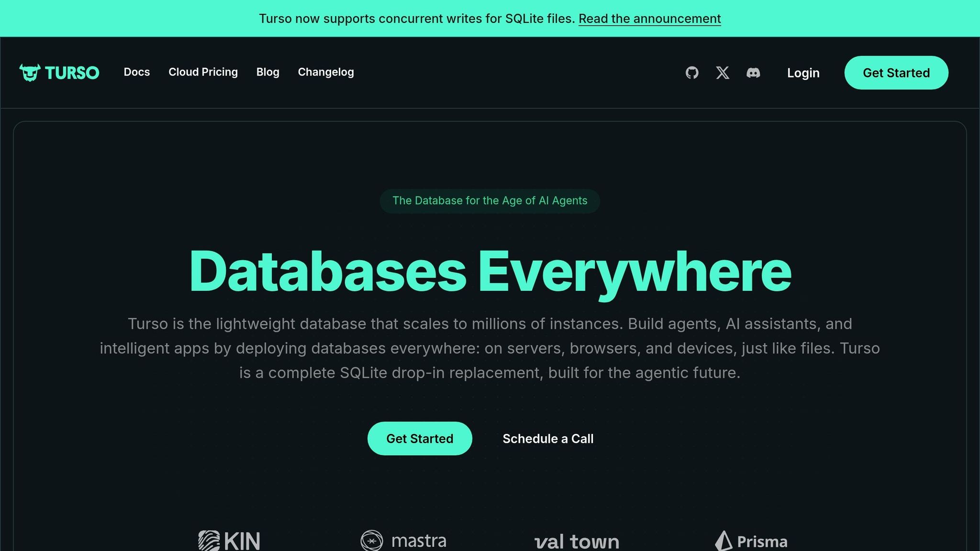Click the Prisma logo
The image size is (980, 551).
(x=751, y=541)
